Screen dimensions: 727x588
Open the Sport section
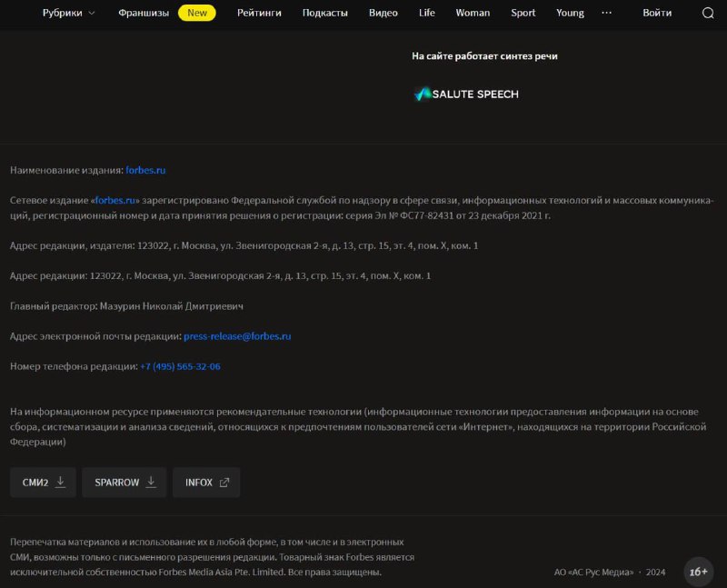(523, 13)
